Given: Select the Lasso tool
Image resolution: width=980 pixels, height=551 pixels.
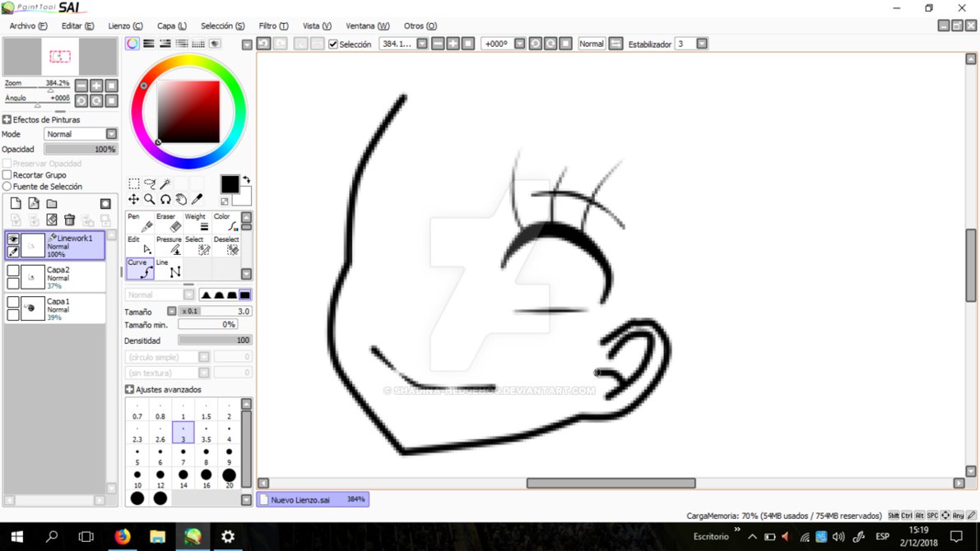Looking at the screenshot, I should point(150,184).
